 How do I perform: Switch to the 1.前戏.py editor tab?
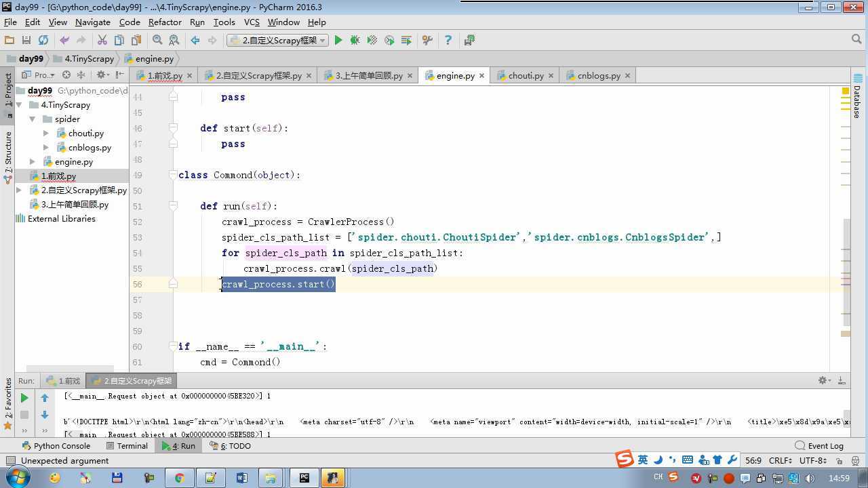[165, 75]
